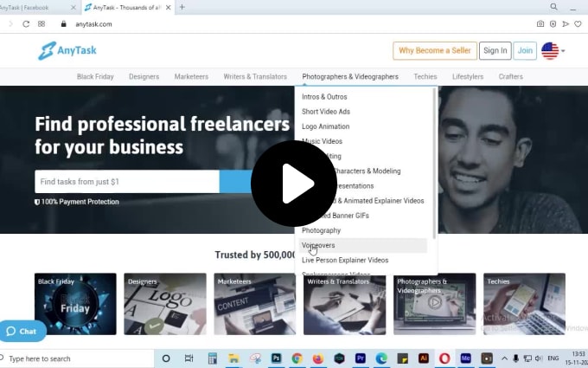Open the Designers category card
588x368 pixels.
165,304
